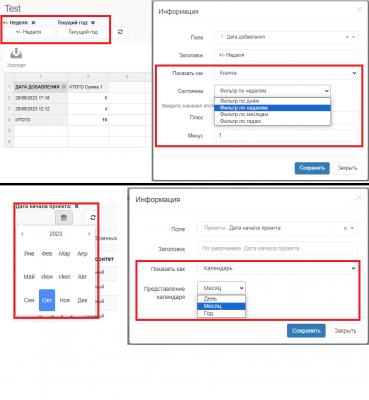The width and height of the screenshot is (369, 400).
Task: Select the total value cell '10'
Action: click(x=88, y=120)
